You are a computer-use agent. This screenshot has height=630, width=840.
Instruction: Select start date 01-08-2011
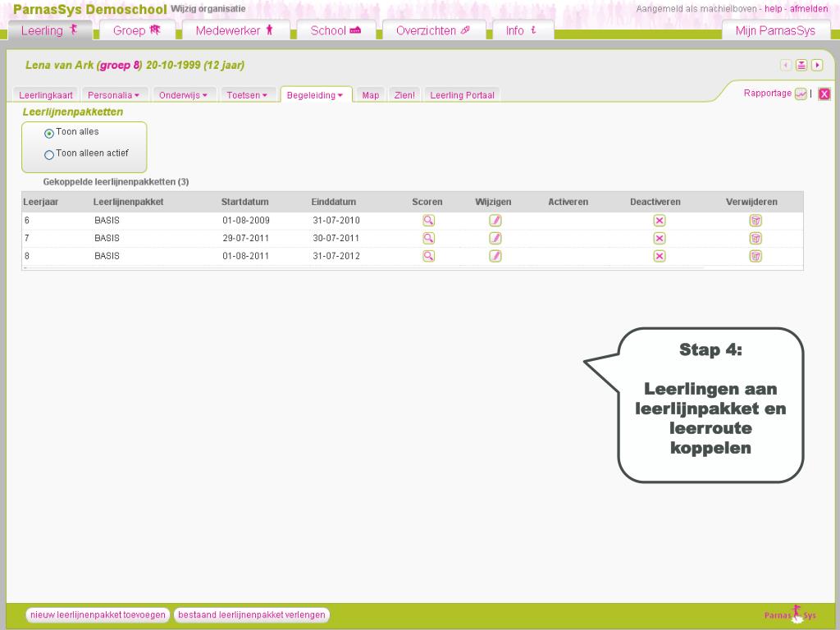[x=245, y=256]
